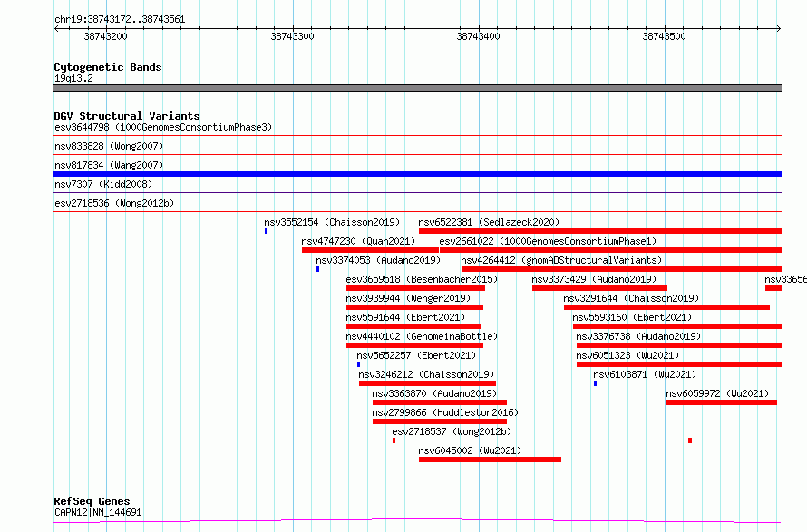Open nsv3552154 (Chaisson2019) label

pos(332,222)
